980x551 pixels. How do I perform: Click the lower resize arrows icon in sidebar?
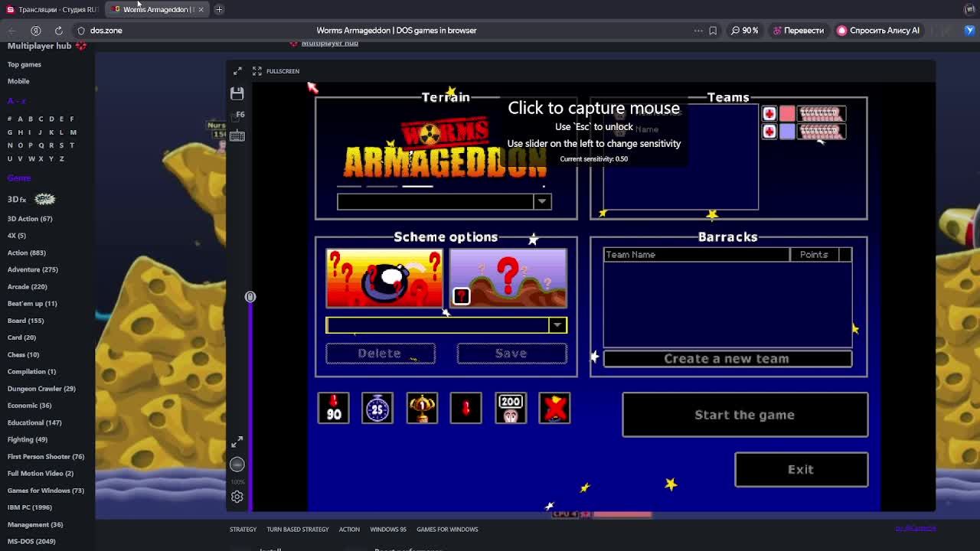pyautogui.click(x=237, y=442)
